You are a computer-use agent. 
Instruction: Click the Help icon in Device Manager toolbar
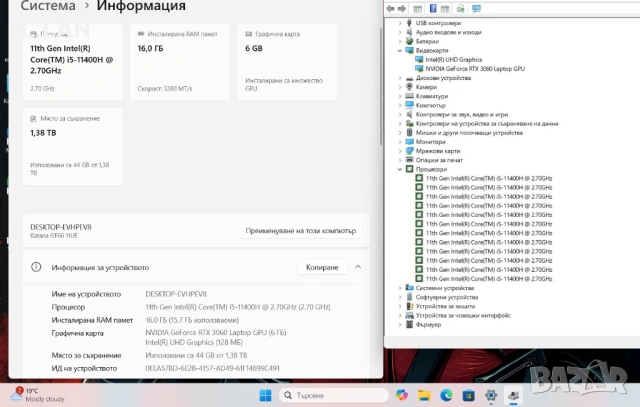pyautogui.click(x=433, y=9)
